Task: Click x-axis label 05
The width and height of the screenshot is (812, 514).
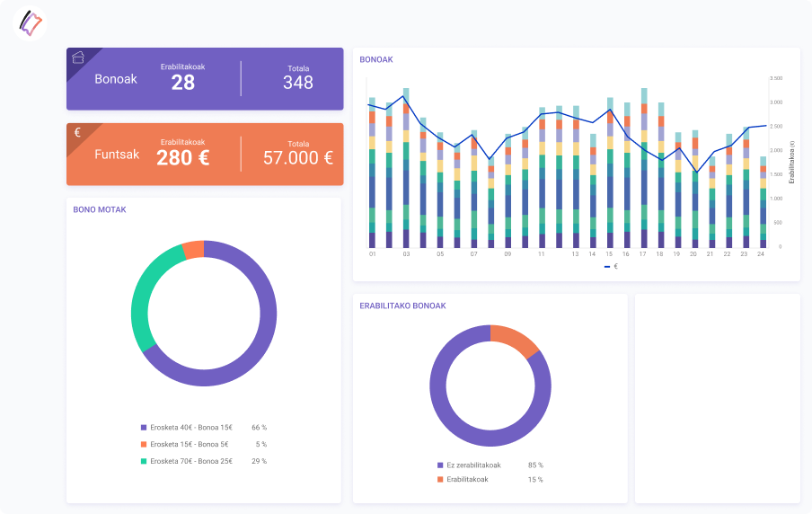Action: point(440,254)
